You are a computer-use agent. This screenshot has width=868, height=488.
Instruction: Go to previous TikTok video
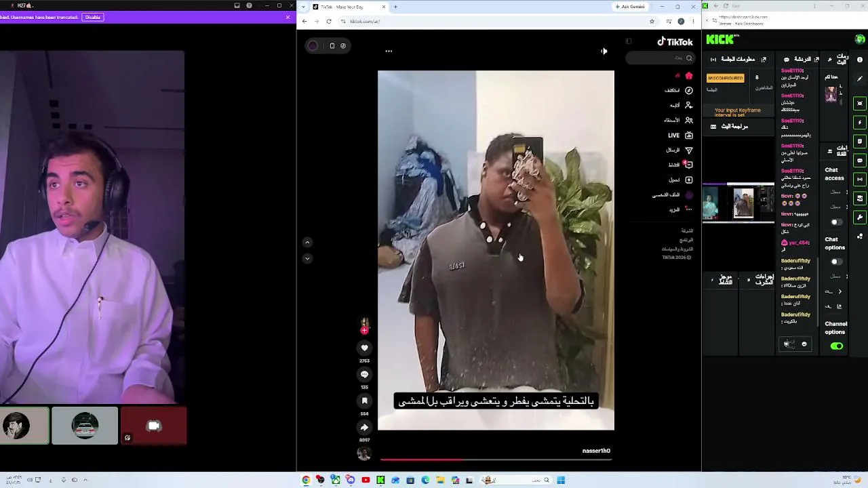307,243
